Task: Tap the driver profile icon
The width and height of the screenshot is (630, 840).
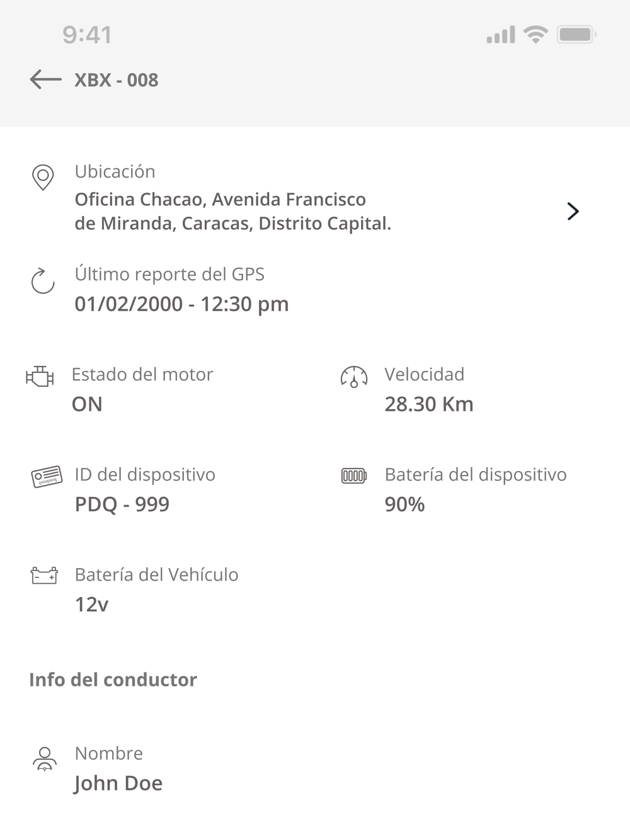Action: pos(44,759)
